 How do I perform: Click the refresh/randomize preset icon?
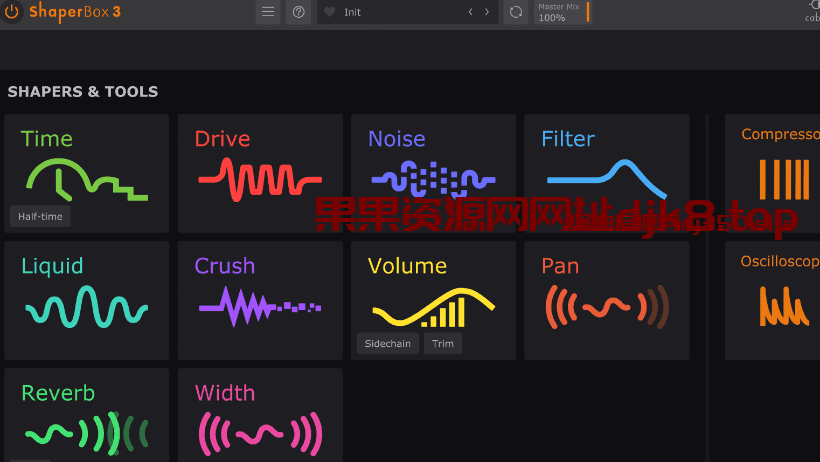click(x=516, y=12)
